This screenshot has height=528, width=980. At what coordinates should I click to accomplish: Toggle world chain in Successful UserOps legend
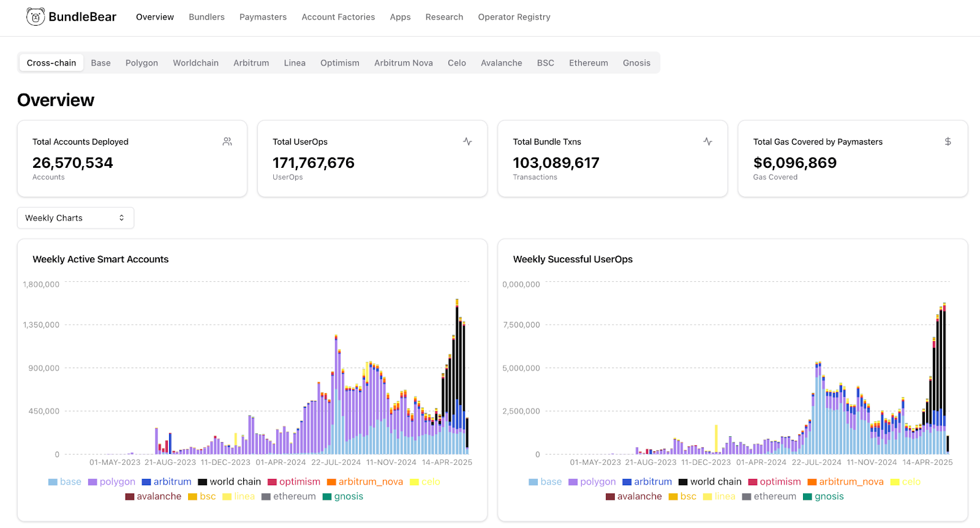[710, 482]
